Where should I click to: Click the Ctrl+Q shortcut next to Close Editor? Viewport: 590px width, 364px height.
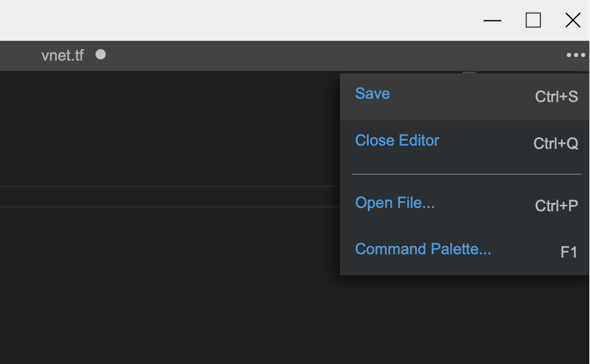click(555, 144)
